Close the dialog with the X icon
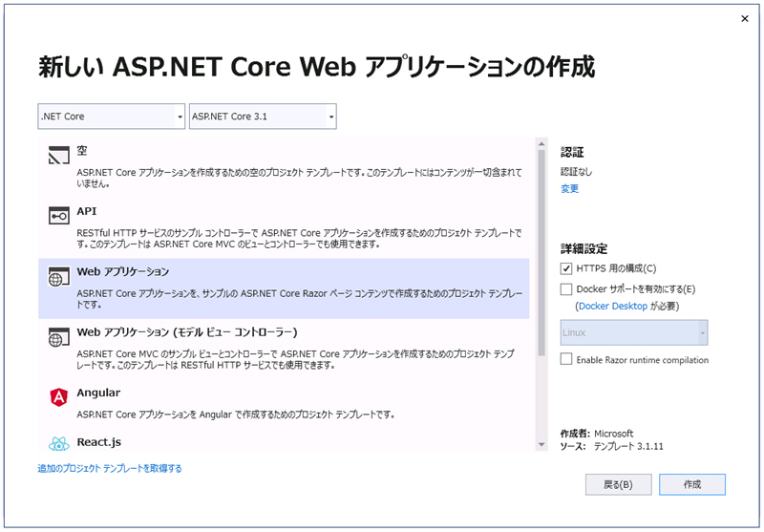 (745, 18)
